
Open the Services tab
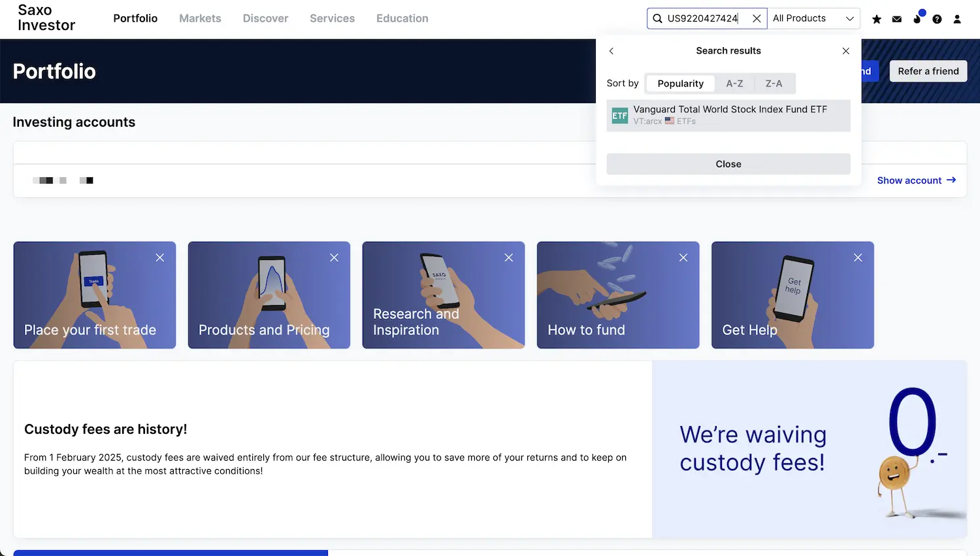(x=332, y=18)
